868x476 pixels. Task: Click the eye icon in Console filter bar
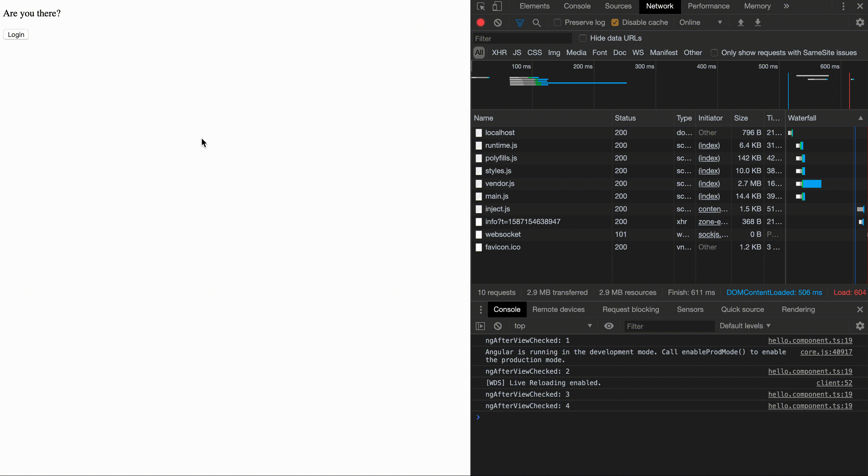pos(610,326)
